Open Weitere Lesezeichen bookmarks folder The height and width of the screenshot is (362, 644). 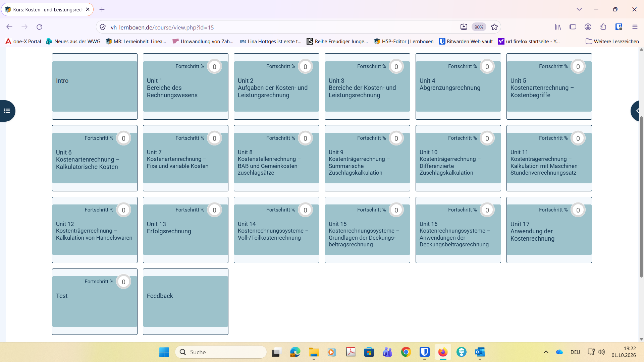click(612, 42)
